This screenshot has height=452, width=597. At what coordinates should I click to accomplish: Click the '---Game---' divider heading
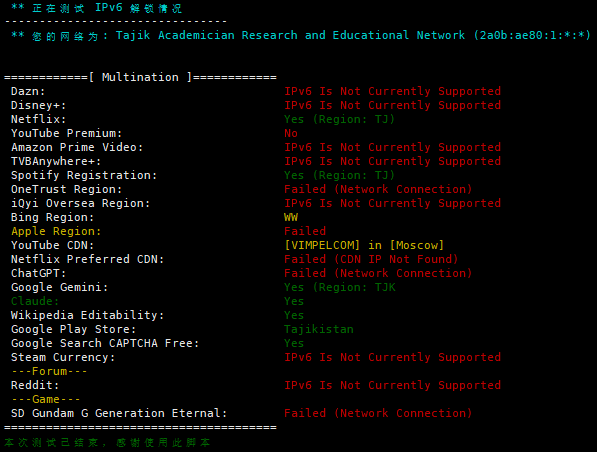coord(45,399)
